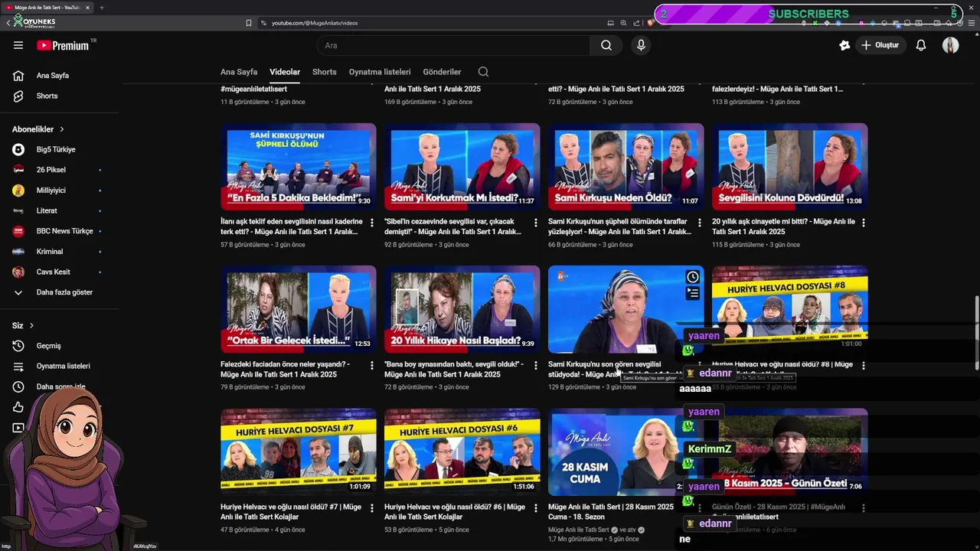Open options for Huriye Helvacı #8 video
The width and height of the screenshot is (980, 551).
pos(864,365)
